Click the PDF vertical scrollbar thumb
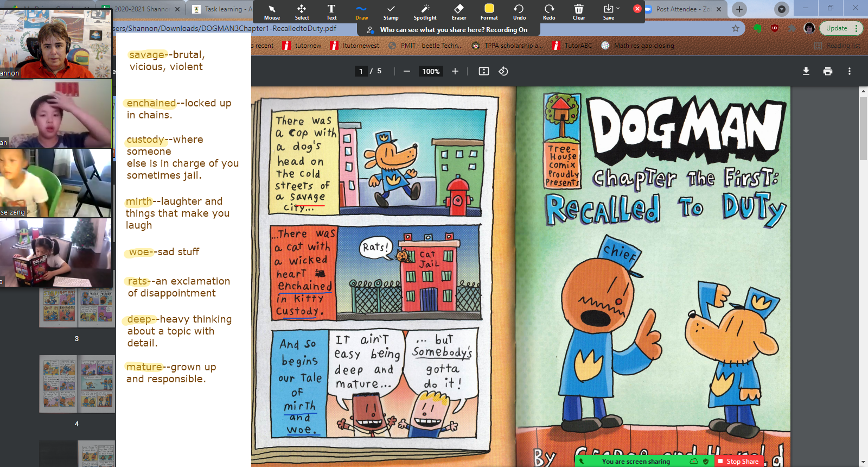This screenshot has height=467, width=868. point(863,129)
